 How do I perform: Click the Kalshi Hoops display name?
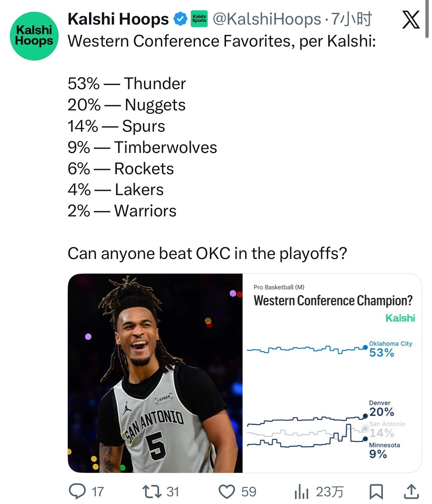point(118,19)
